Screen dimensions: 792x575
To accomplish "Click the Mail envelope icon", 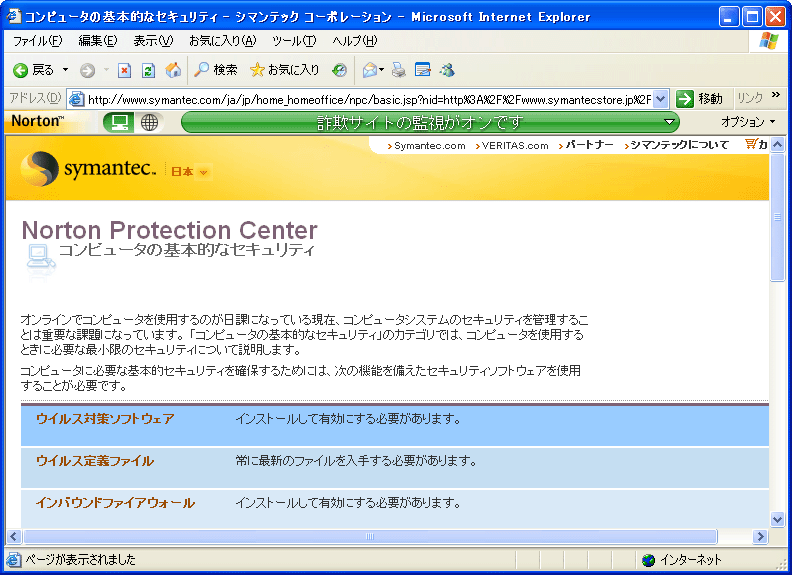I will pos(370,70).
